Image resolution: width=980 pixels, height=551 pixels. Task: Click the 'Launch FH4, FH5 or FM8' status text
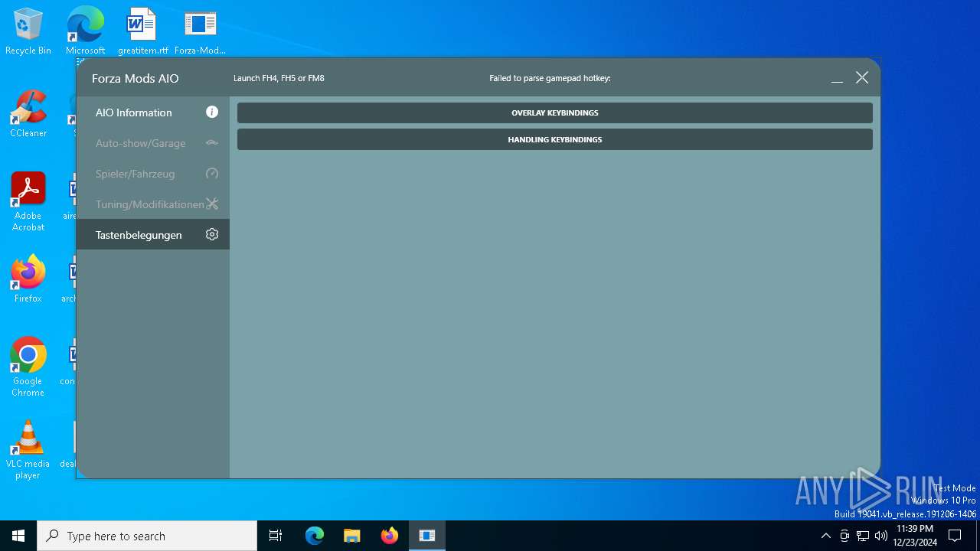pyautogui.click(x=279, y=78)
